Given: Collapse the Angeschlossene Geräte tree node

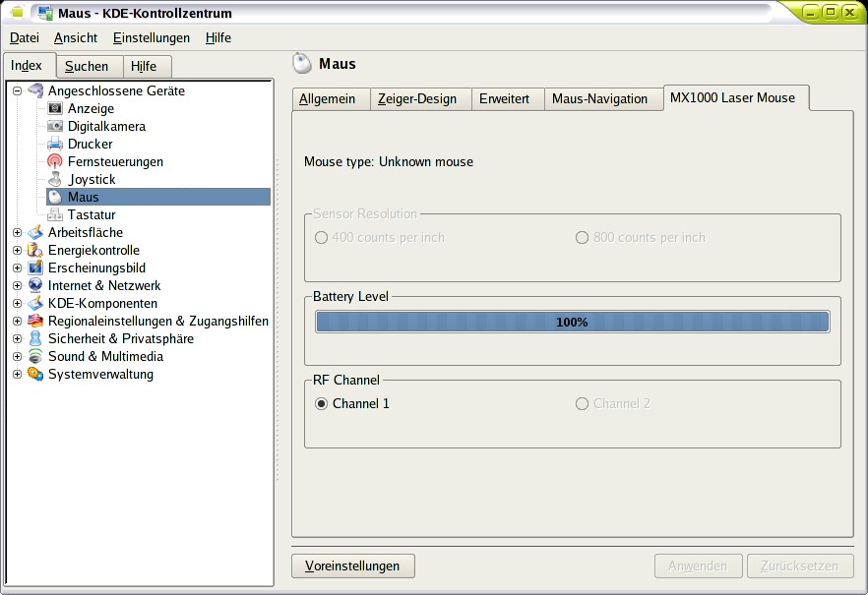Looking at the screenshot, I should point(17,90).
